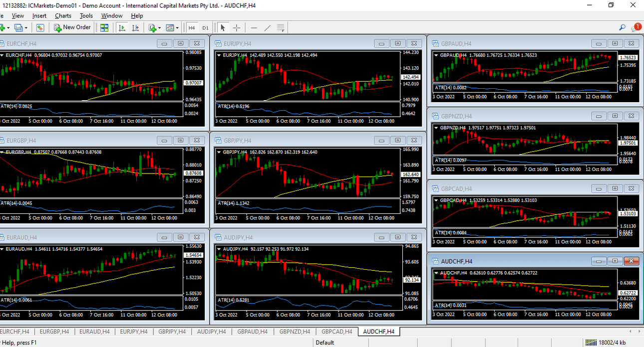Expand one-click trading triangle on the GBPAUD chart
Viewport: 644px width, 347px height.
click(x=436, y=55)
